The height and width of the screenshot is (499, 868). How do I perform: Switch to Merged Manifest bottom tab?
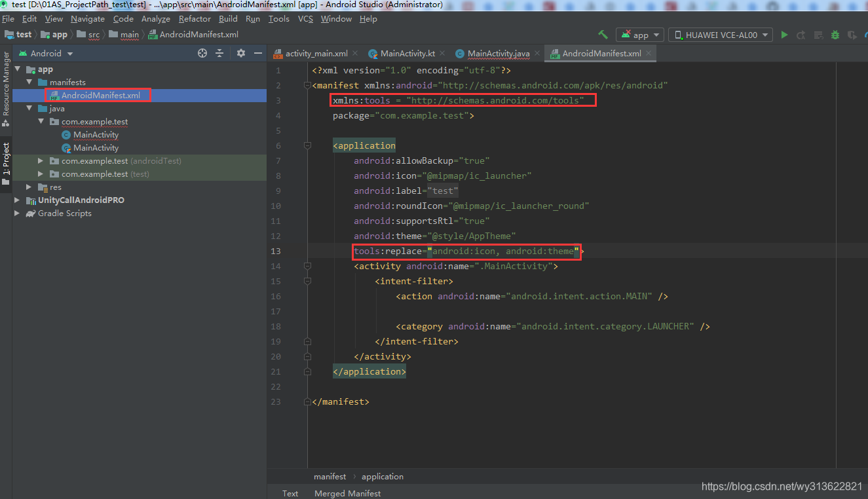point(347,493)
